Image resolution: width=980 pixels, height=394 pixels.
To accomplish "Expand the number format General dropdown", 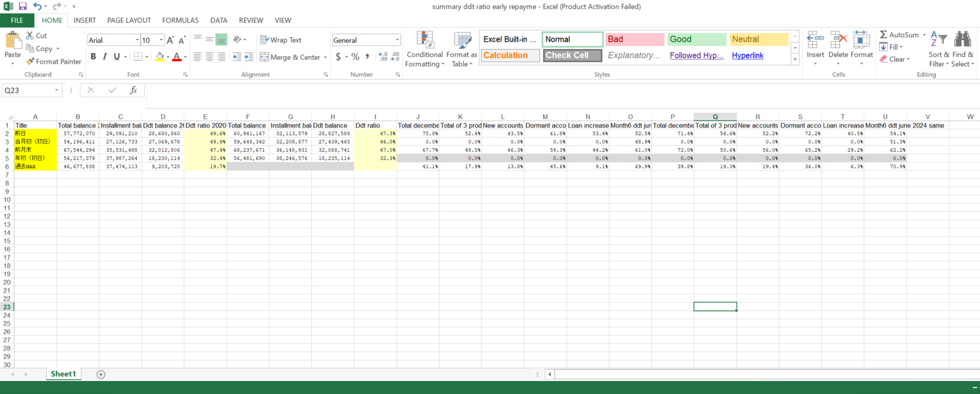I will tap(397, 40).
